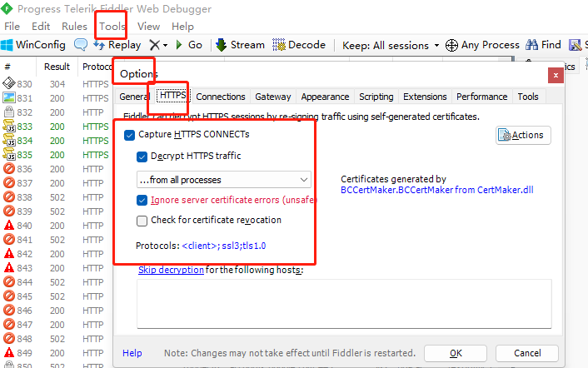This screenshot has width=588, height=368.
Task: Click the warning icon for session 843
Action: click(x=9, y=267)
